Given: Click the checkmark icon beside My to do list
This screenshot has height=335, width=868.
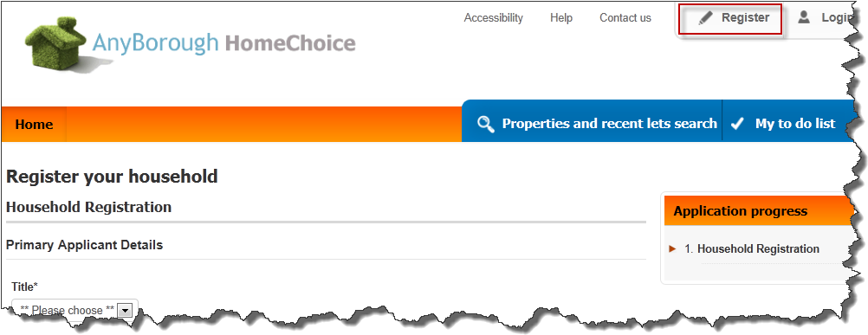Looking at the screenshot, I should (737, 124).
